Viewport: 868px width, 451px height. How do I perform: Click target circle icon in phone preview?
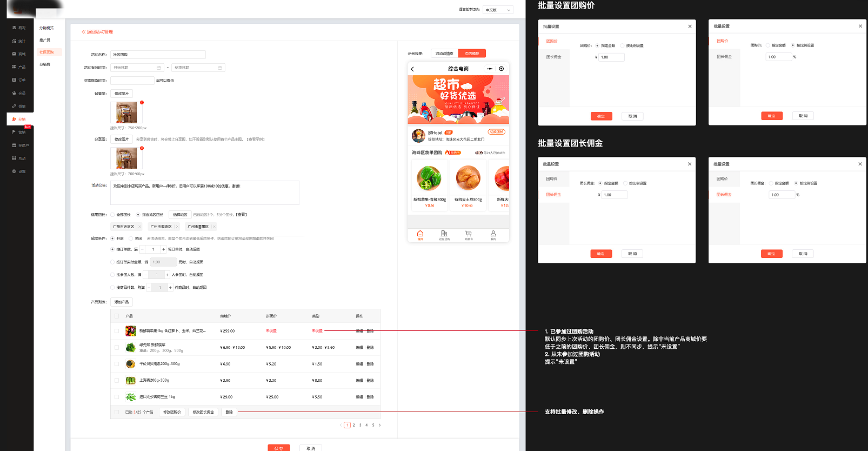[501, 69]
